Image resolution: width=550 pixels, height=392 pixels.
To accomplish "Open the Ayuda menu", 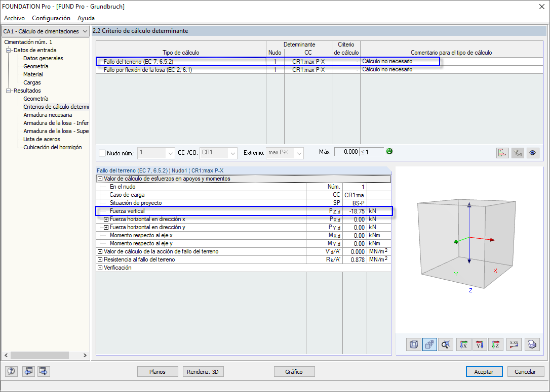I will (86, 18).
